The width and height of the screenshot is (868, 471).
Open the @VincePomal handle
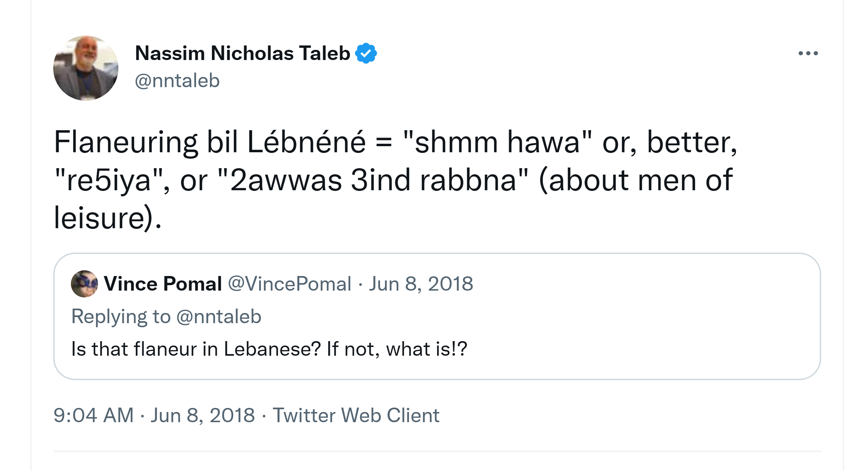[289, 284]
